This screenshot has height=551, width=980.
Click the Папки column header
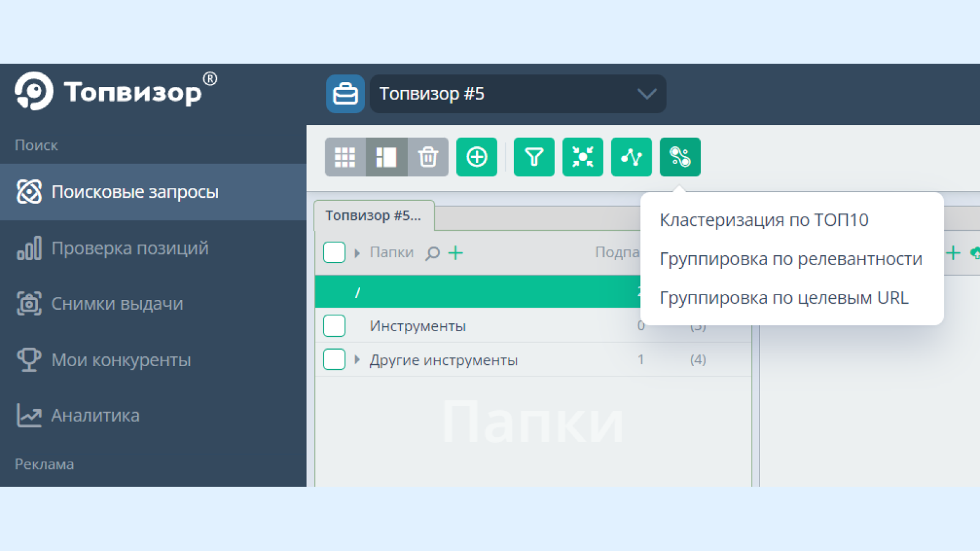pos(392,252)
